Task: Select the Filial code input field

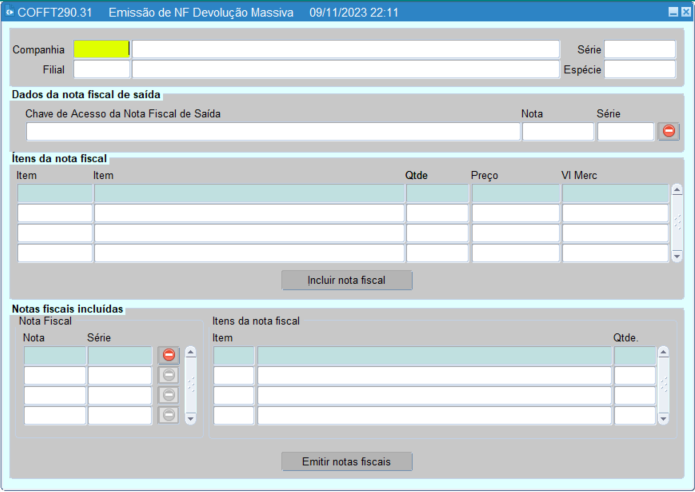Action: [101, 69]
